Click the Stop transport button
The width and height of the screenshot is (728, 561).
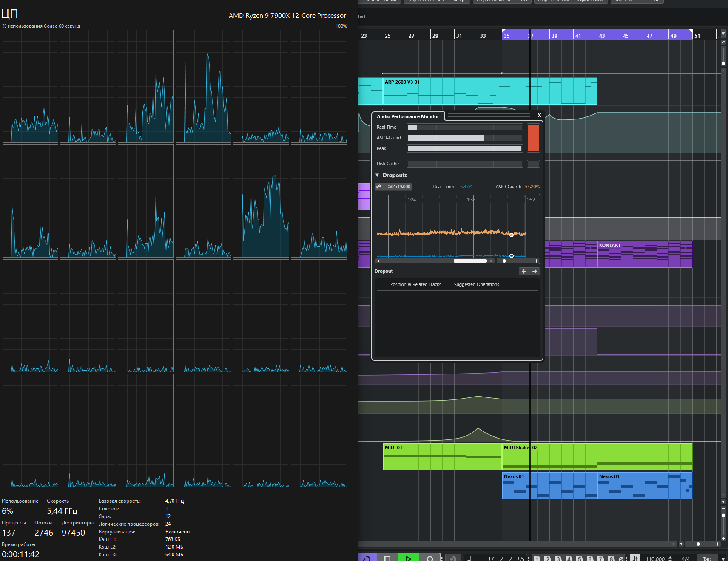(x=387, y=558)
